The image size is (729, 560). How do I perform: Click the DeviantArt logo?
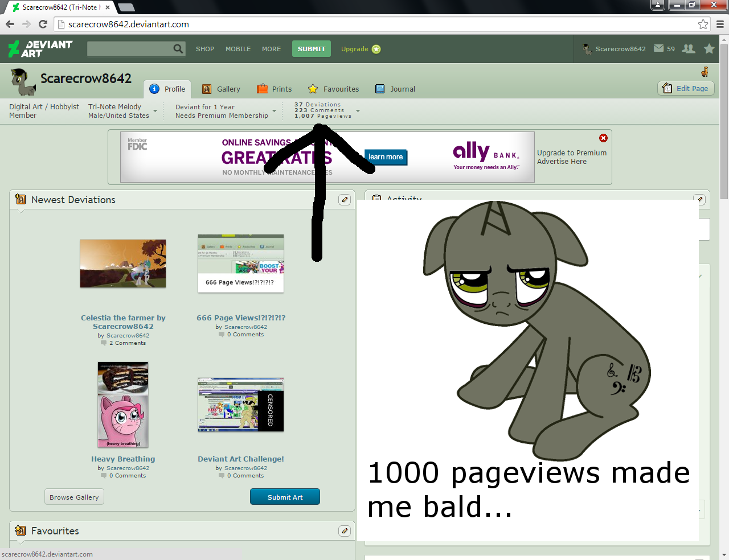pos(40,49)
